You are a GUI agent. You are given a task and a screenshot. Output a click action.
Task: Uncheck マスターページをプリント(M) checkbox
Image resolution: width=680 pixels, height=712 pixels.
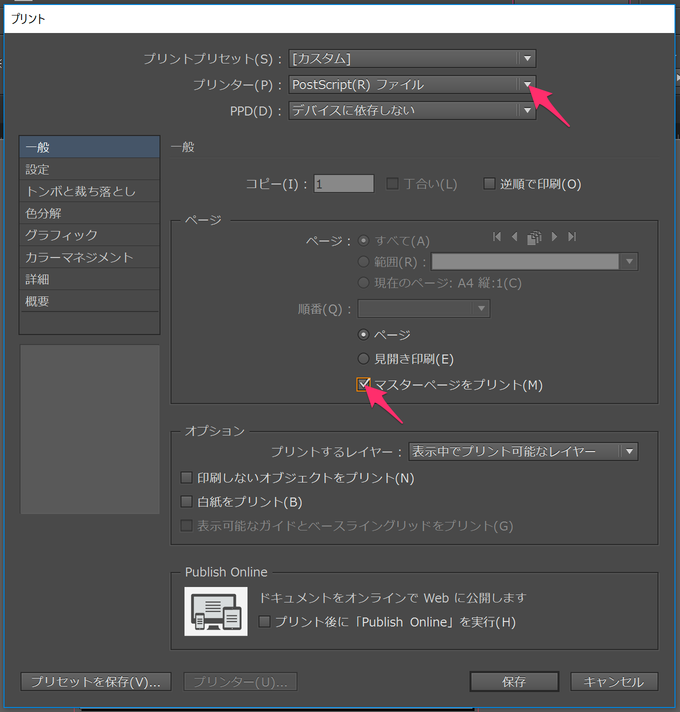point(363,384)
